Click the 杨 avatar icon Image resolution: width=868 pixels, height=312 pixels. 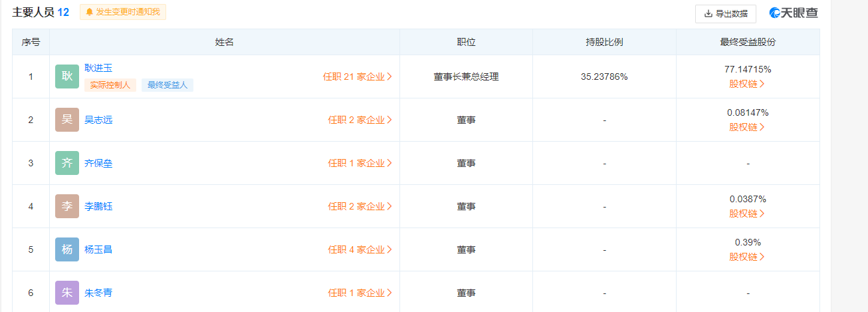point(67,249)
